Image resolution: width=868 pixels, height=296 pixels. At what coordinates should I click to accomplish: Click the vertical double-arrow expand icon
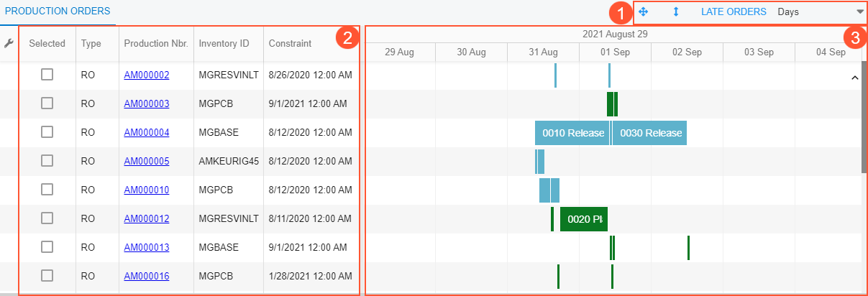pyautogui.click(x=676, y=11)
